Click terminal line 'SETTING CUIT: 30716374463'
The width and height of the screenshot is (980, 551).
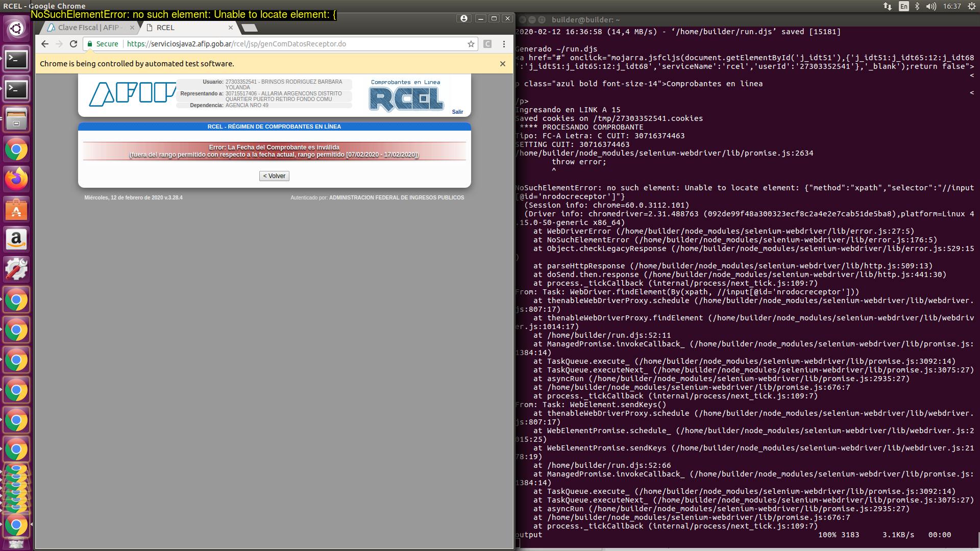572,144
